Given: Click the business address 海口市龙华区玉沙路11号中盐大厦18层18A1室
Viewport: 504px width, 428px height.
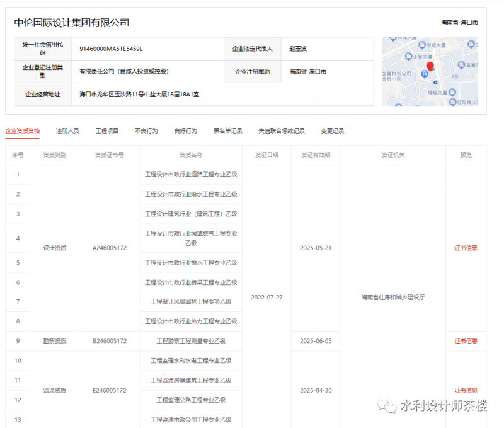Looking at the screenshot, I should (x=139, y=94).
